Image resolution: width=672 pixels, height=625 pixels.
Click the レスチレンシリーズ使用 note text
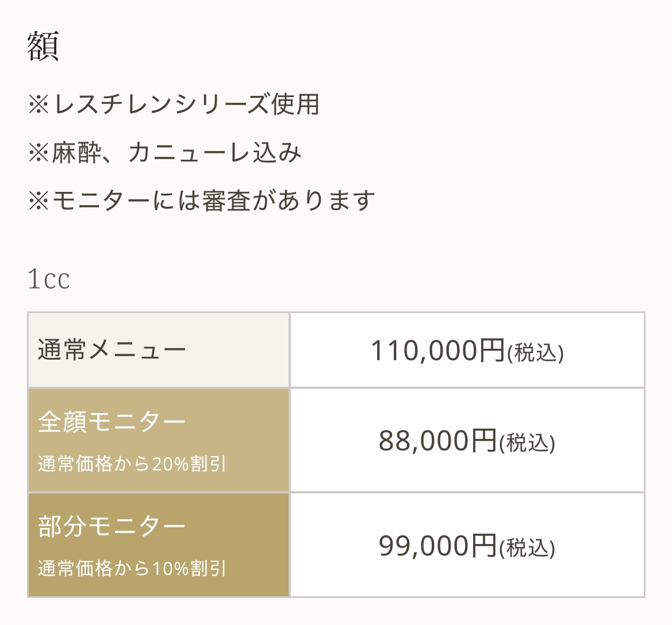[186, 104]
